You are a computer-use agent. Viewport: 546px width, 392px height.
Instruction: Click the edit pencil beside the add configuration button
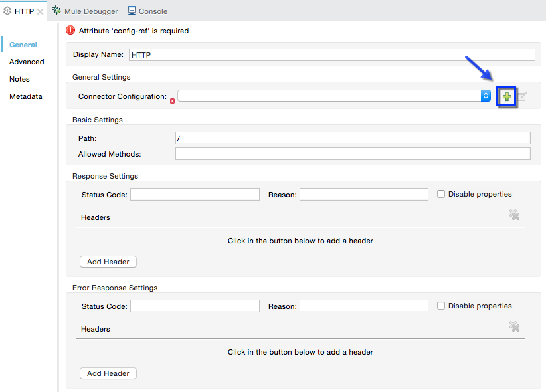click(x=522, y=96)
